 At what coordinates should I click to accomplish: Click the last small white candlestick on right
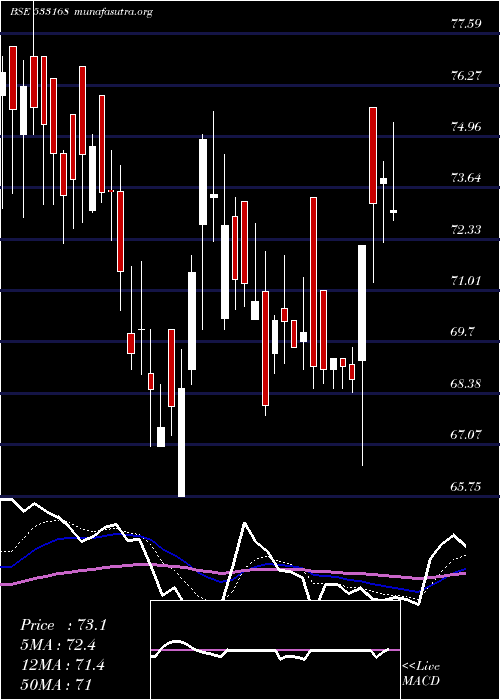click(393, 211)
